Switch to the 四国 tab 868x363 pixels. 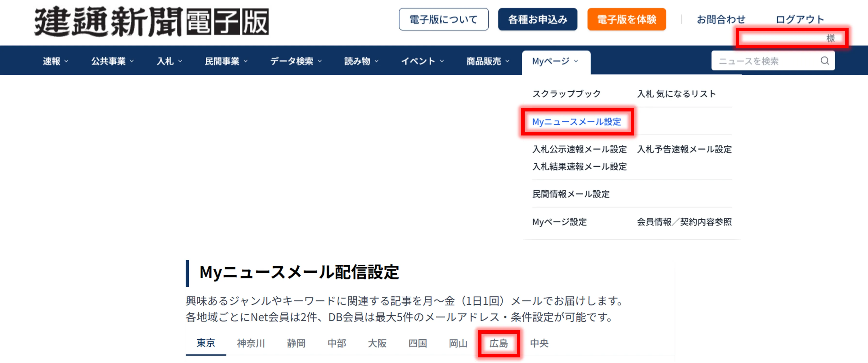tap(417, 343)
